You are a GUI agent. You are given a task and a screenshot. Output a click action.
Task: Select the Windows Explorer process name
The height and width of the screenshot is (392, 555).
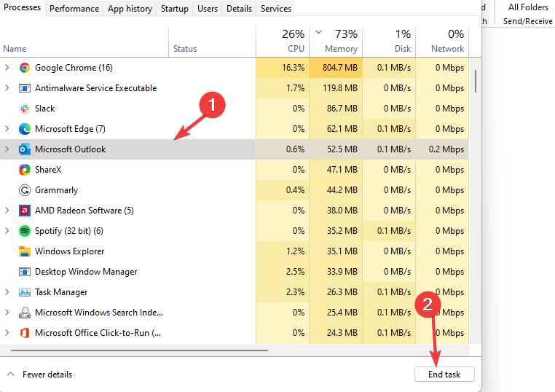click(70, 251)
